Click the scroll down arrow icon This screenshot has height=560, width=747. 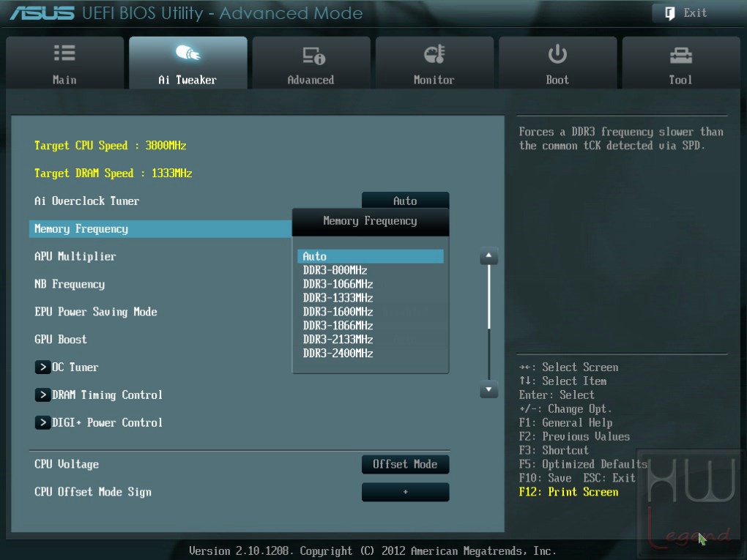(488, 389)
